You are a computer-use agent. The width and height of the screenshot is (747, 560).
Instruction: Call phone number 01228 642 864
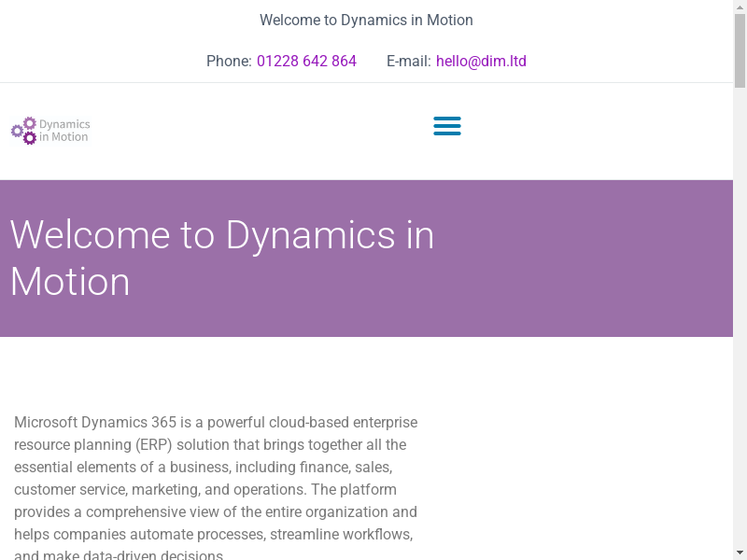click(306, 62)
